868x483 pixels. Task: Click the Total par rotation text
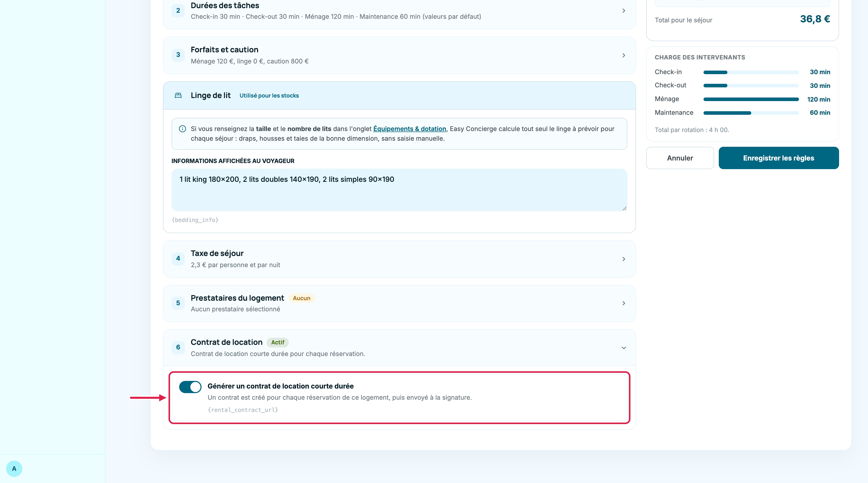coord(691,130)
